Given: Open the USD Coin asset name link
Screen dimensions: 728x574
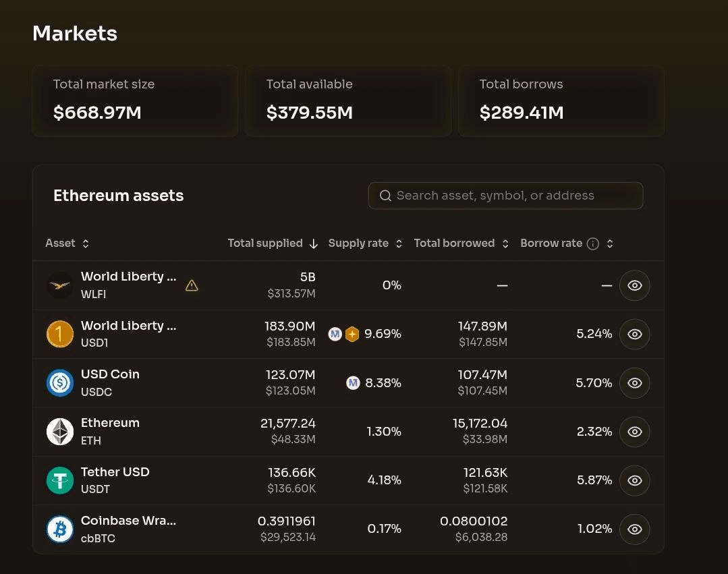Looking at the screenshot, I should click(110, 374).
